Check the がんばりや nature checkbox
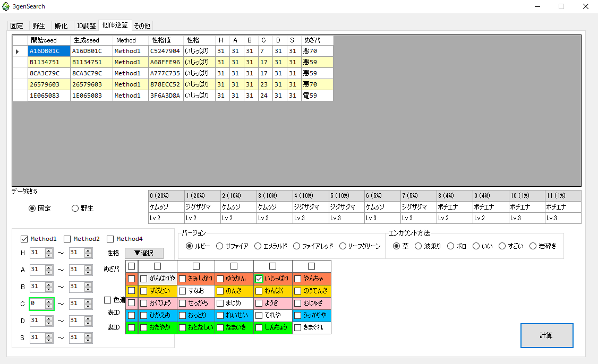The height and width of the screenshot is (364, 598). tap(144, 279)
